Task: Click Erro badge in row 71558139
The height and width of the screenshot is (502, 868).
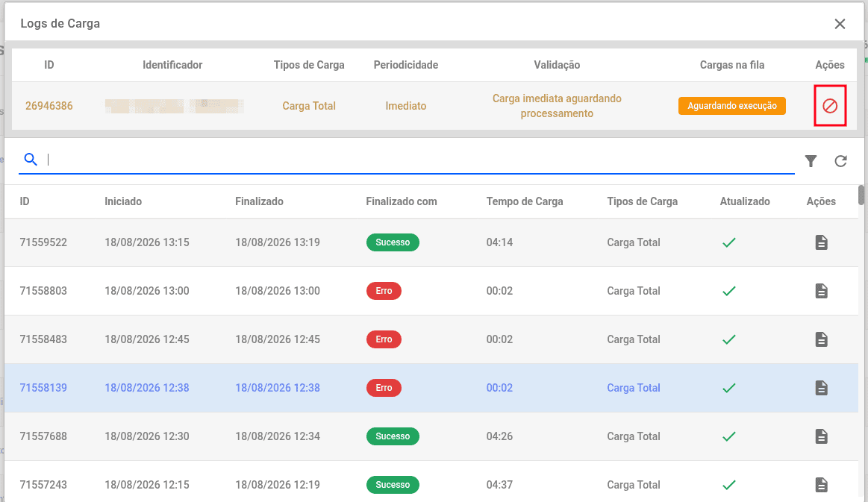Action: 384,388
